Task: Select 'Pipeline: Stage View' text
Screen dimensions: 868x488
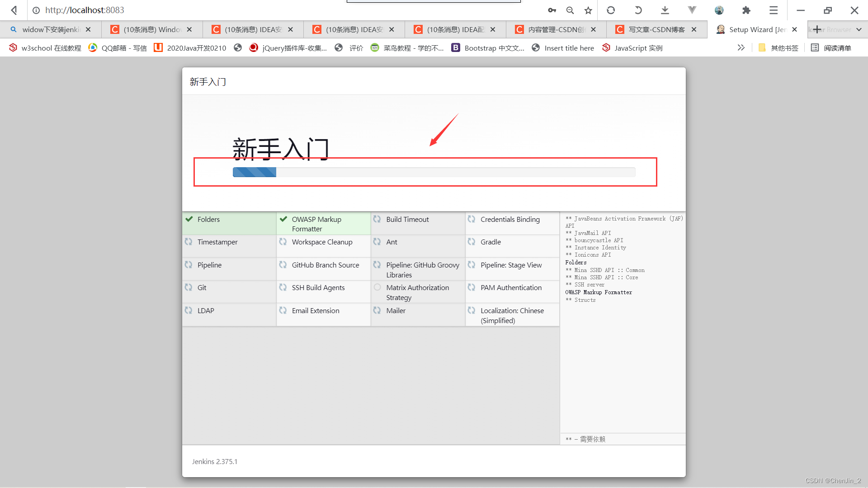Action: click(511, 265)
